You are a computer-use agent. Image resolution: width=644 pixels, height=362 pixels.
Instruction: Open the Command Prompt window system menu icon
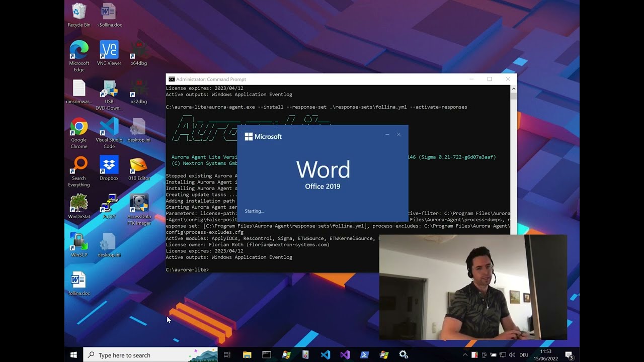(172, 79)
